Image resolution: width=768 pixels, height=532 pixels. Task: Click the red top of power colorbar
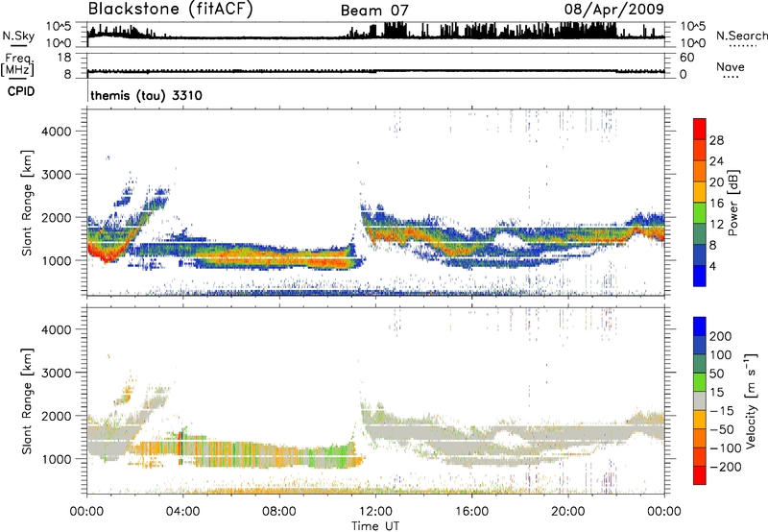click(700, 129)
